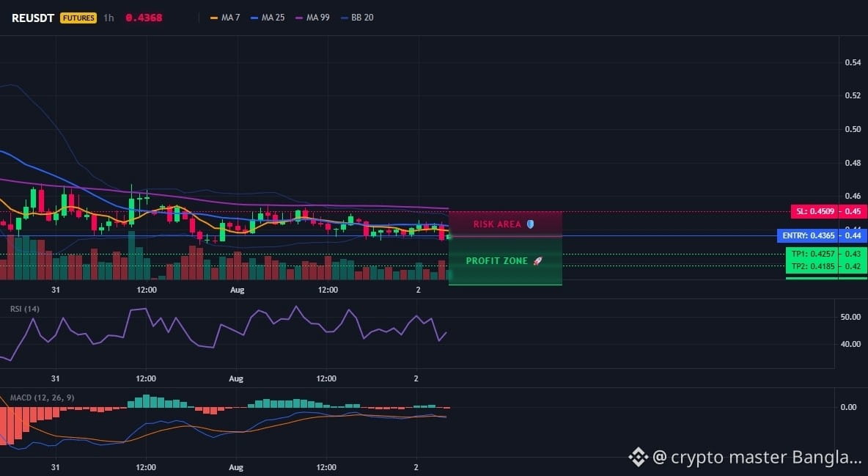
Task: Click the RISK AREA zone box
Action: [505, 224]
